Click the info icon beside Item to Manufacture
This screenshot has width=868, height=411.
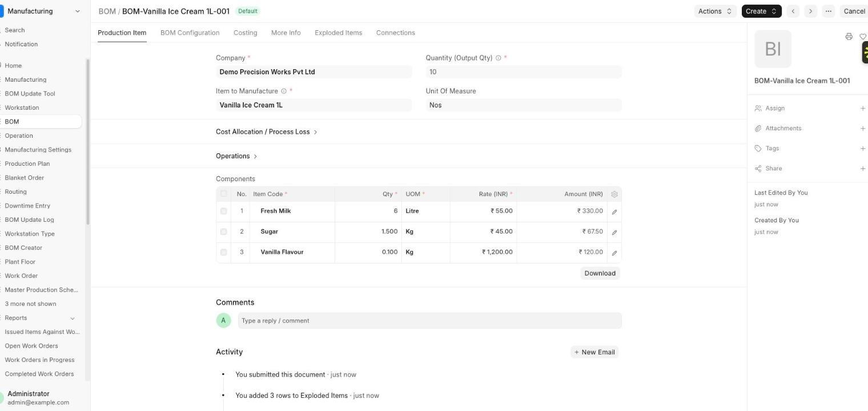coord(284,91)
